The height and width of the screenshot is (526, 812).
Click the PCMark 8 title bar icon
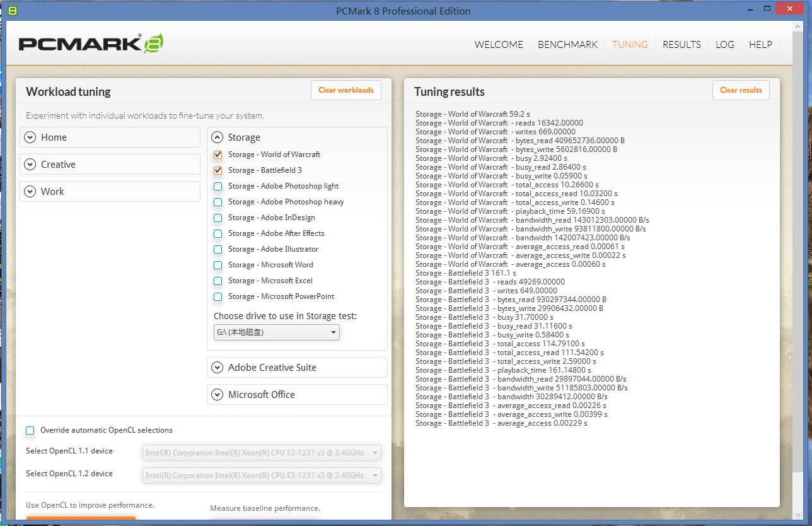point(13,11)
